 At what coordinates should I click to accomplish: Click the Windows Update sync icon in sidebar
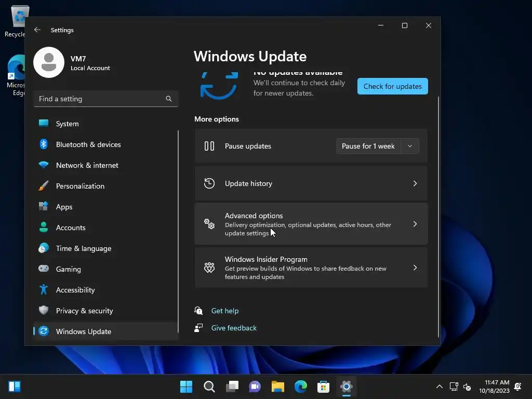(44, 331)
